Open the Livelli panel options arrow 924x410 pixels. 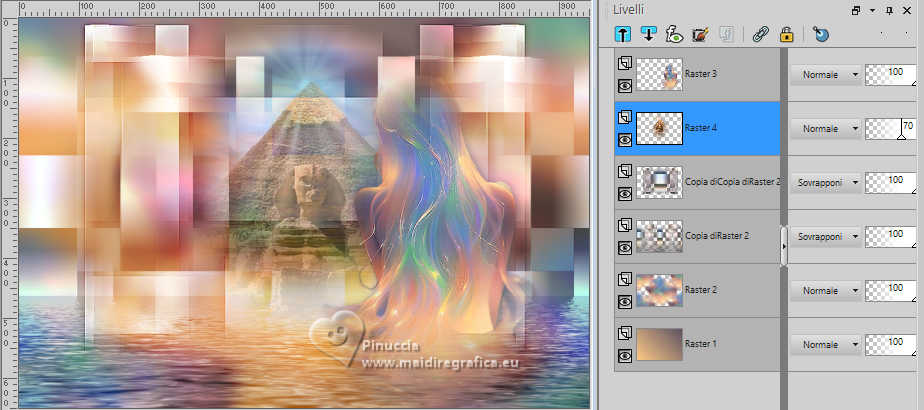(x=872, y=11)
